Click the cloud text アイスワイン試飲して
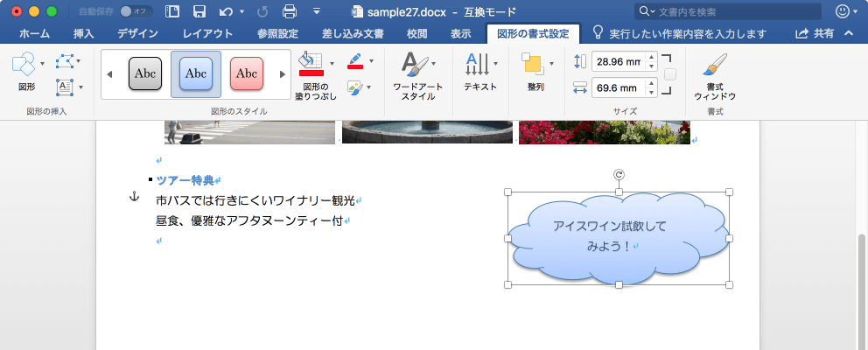 coord(610,226)
